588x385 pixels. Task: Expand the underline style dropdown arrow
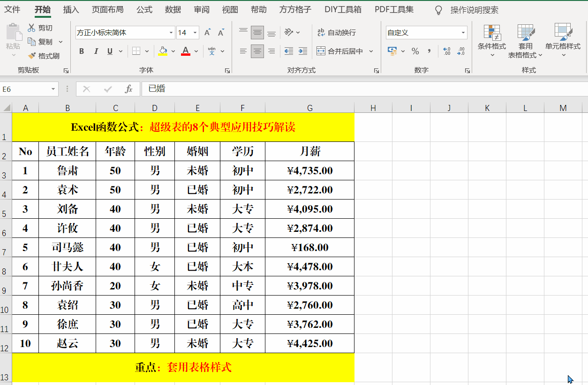(120, 51)
